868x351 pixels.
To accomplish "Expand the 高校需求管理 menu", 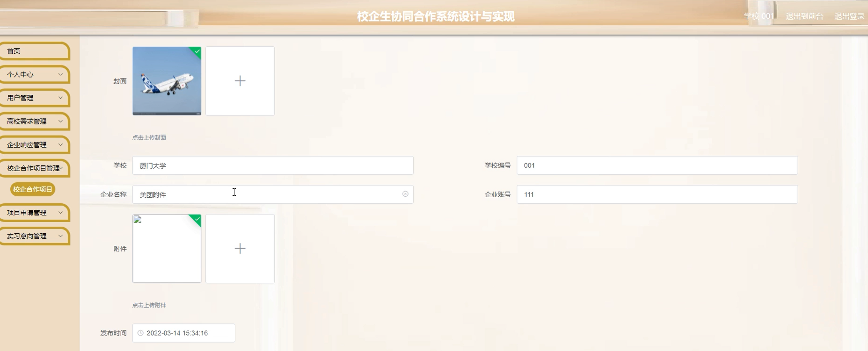I will [35, 121].
